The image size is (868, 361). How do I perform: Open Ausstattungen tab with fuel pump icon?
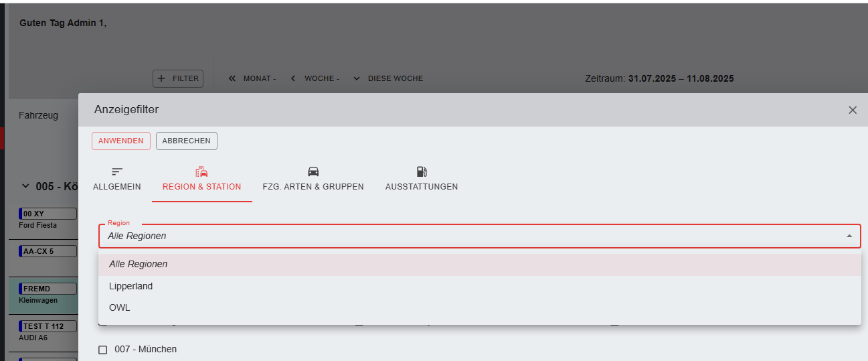[x=421, y=179]
